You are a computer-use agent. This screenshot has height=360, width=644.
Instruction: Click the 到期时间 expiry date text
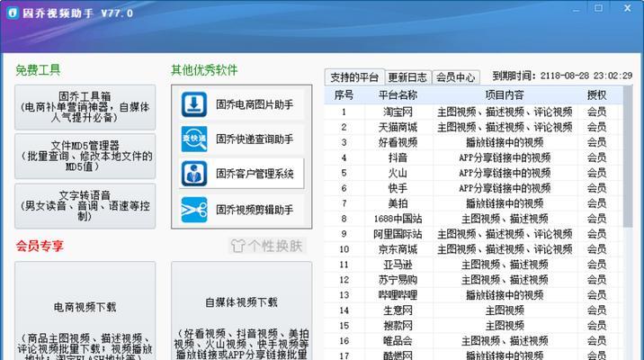tap(562, 76)
